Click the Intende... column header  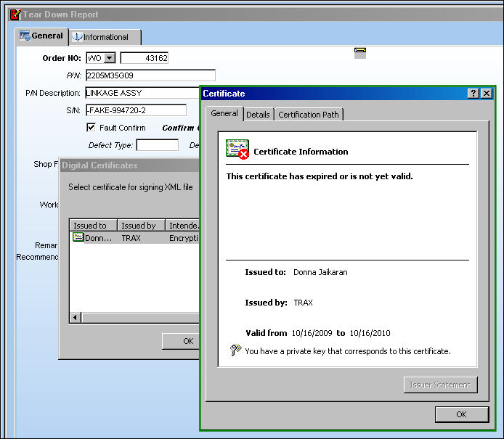(x=182, y=226)
